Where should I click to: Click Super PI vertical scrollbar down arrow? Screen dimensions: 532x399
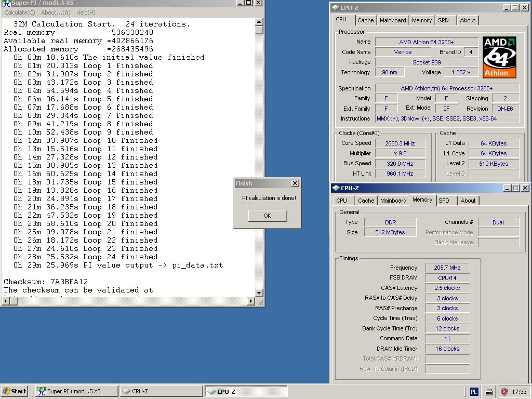pos(259,293)
